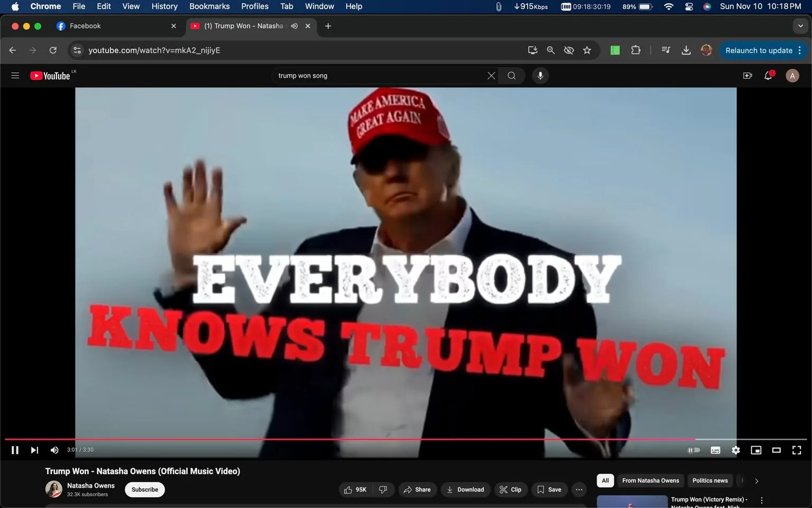Seek on the red video progress bar
The height and width of the screenshot is (508, 812).
click(x=370, y=439)
